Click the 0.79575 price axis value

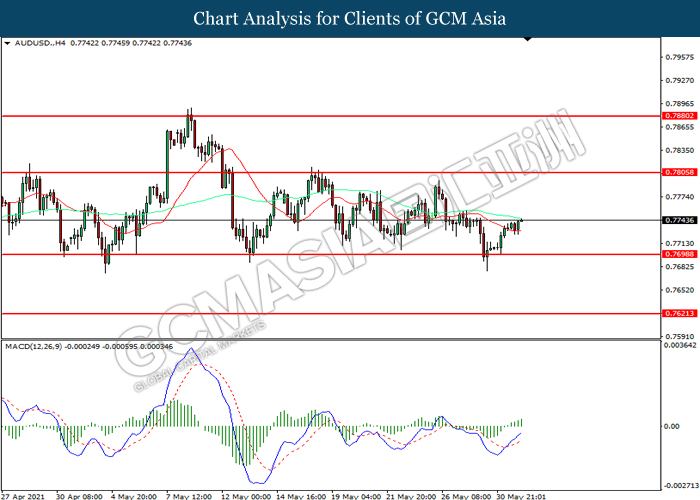680,57
